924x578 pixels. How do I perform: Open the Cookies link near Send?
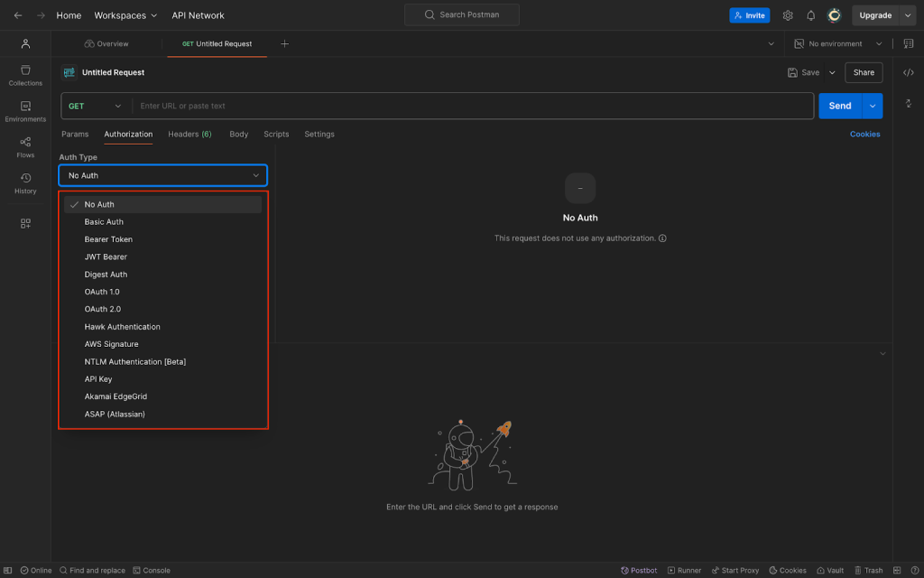click(864, 135)
